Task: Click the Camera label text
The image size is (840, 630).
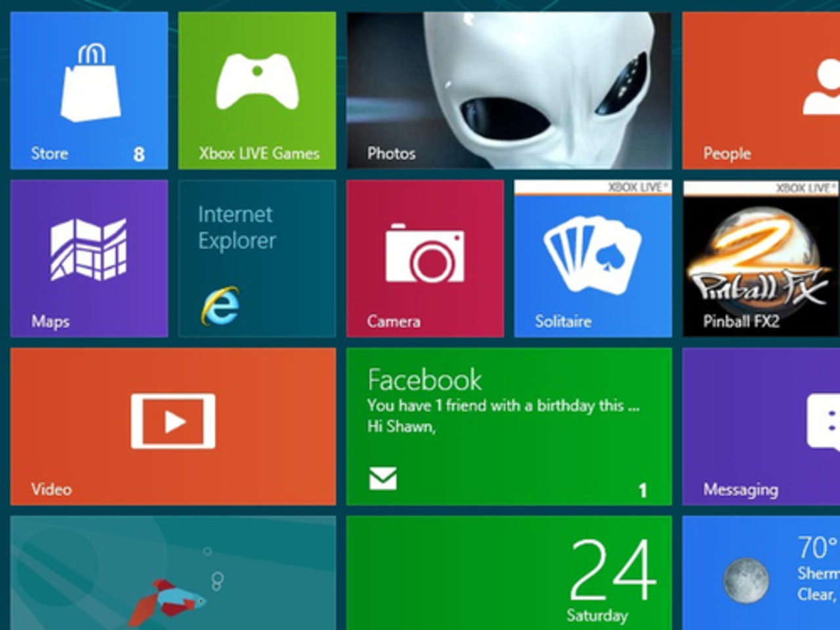Action: tap(394, 322)
